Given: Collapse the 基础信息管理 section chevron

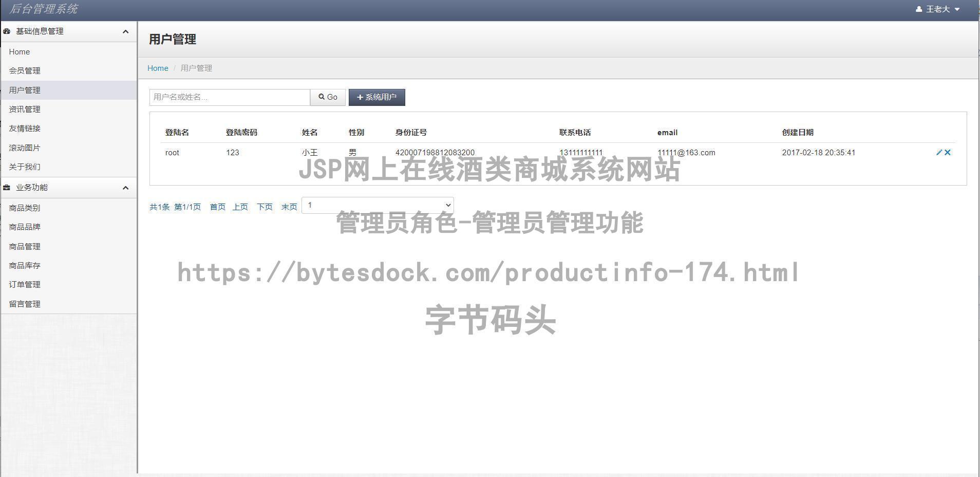Looking at the screenshot, I should (x=125, y=32).
